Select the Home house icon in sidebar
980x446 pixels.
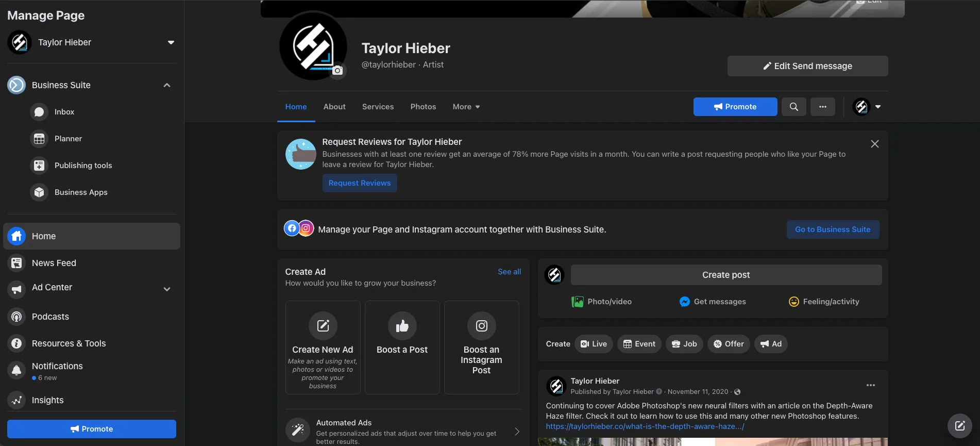coord(16,236)
